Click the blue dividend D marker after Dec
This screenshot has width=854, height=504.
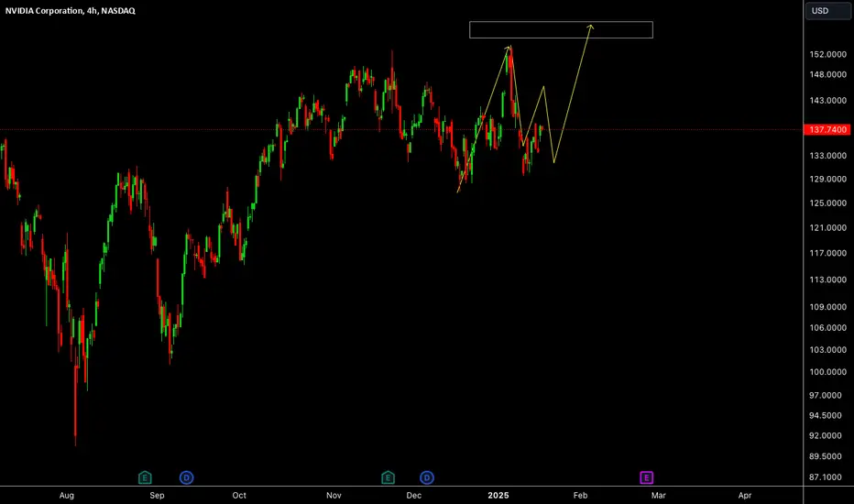426,477
